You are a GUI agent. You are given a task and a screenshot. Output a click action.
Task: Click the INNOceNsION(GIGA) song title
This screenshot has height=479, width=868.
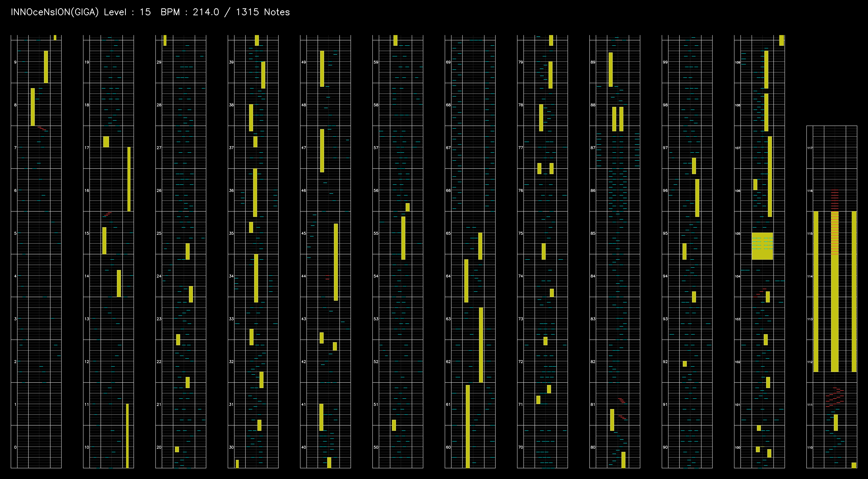(x=55, y=12)
